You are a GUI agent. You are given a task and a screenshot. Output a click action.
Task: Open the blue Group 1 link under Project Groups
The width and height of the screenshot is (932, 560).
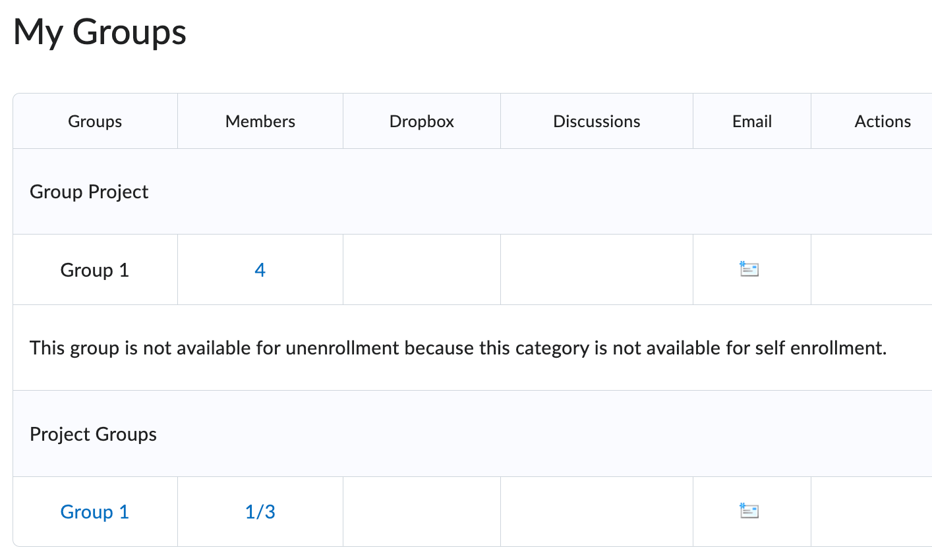tap(94, 512)
